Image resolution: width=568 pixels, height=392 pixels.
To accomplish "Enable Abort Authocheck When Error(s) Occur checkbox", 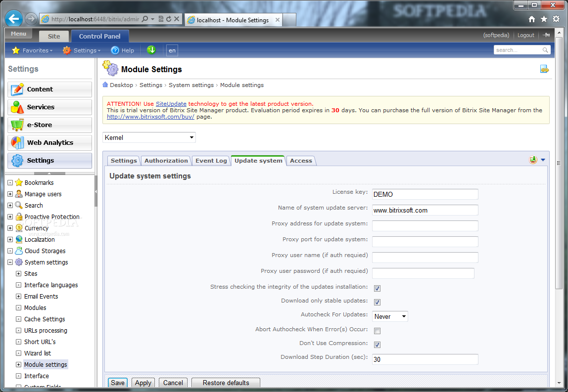I will pos(377,331).
